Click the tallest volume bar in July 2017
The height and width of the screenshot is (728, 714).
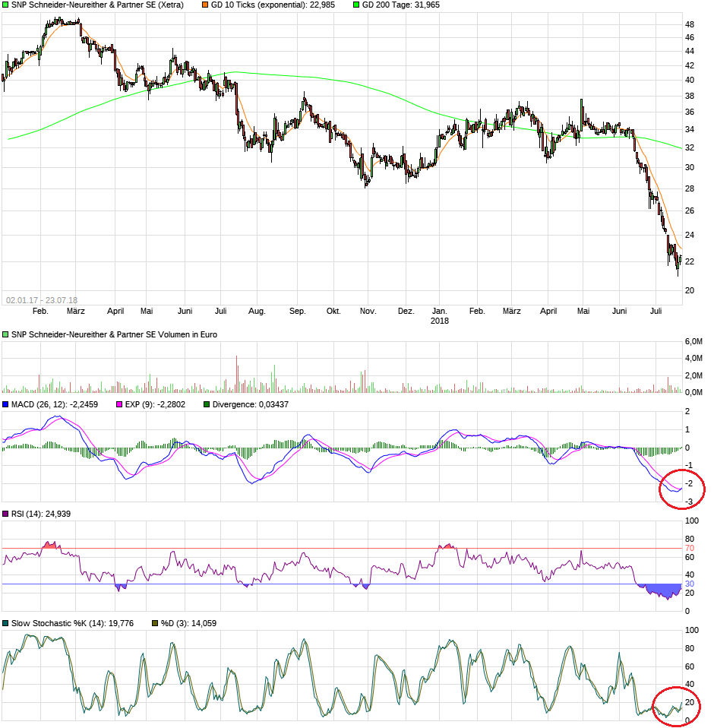tap(237, 374)
